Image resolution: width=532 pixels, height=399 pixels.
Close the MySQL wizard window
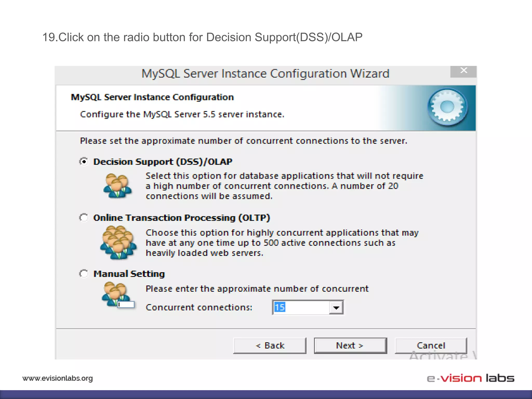[463, 71]
